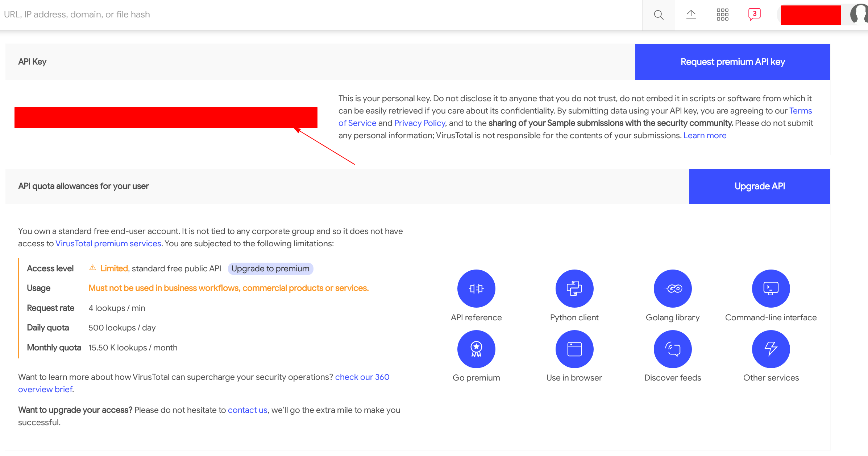
Task: Click the Upgrade API button
Action: pyautogui.click(x=760, y=186)
